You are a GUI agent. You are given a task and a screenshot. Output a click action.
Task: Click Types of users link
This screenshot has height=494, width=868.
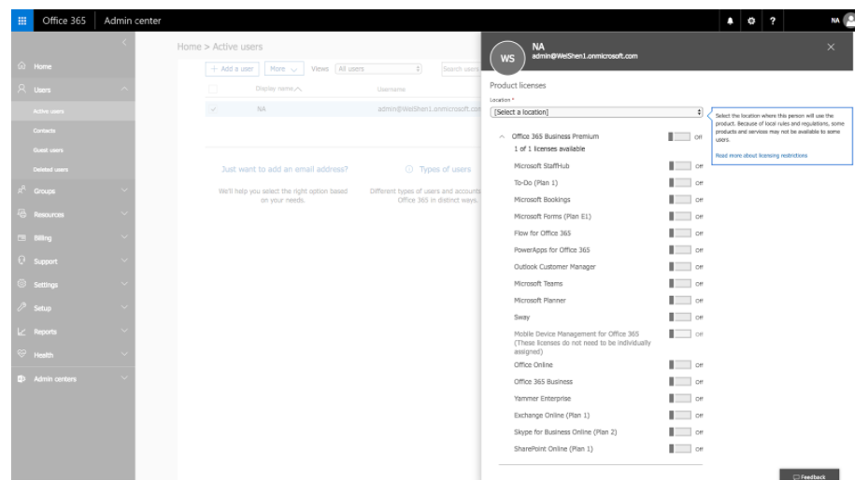pyautogui.click(x=445, y=169)
